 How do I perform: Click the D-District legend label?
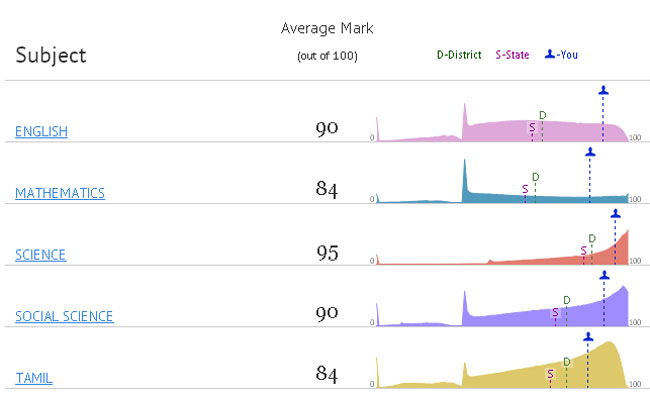click(459, 55)
